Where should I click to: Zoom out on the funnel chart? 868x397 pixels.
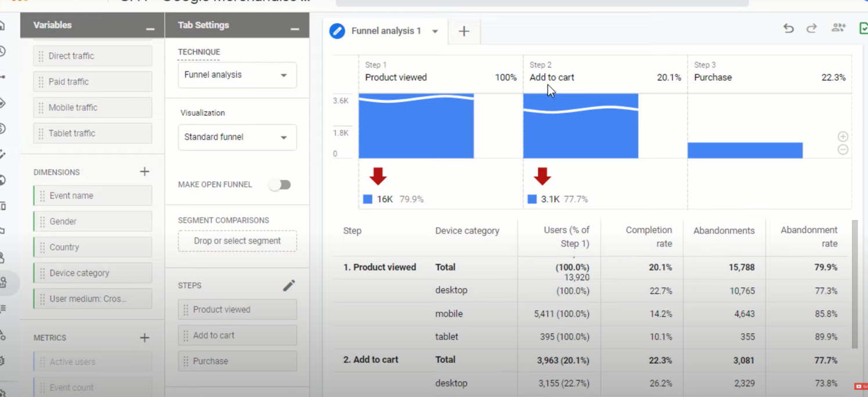tap(843, 150)
